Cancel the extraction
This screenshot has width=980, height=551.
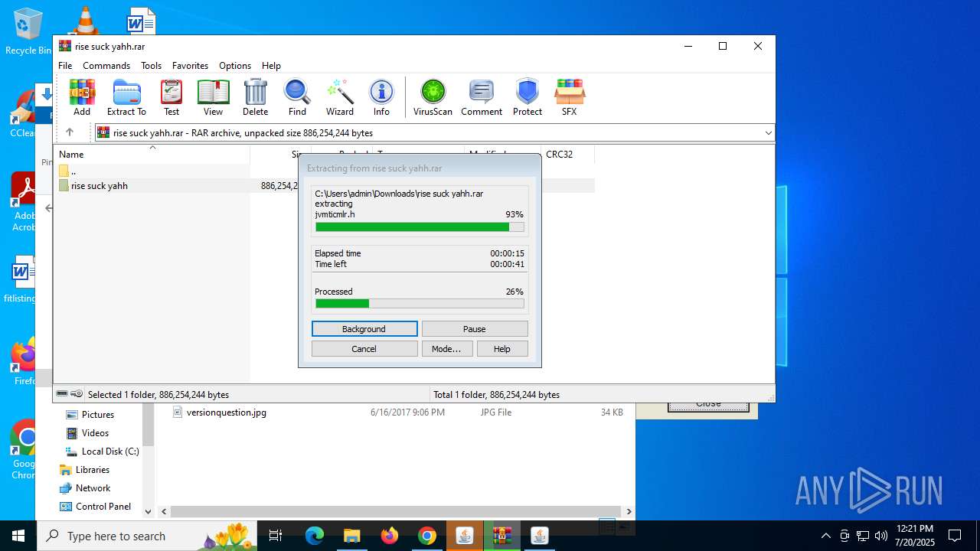coord(364,348)
